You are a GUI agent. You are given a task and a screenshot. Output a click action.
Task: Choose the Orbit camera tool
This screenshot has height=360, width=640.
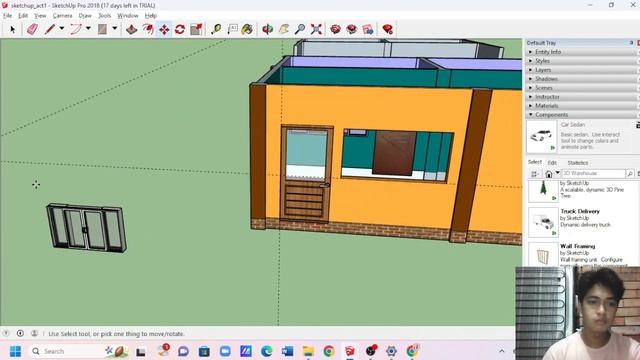[267, 29]
